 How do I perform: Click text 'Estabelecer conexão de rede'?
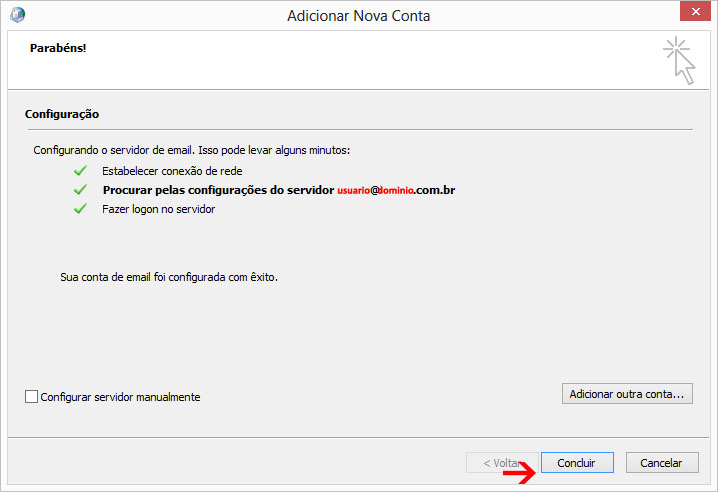click(x=172, y=171)
